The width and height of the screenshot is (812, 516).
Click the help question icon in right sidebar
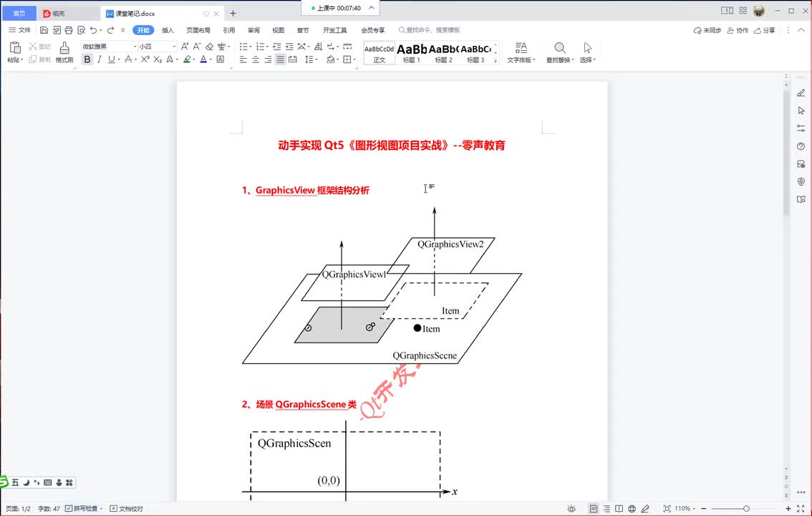801,146
